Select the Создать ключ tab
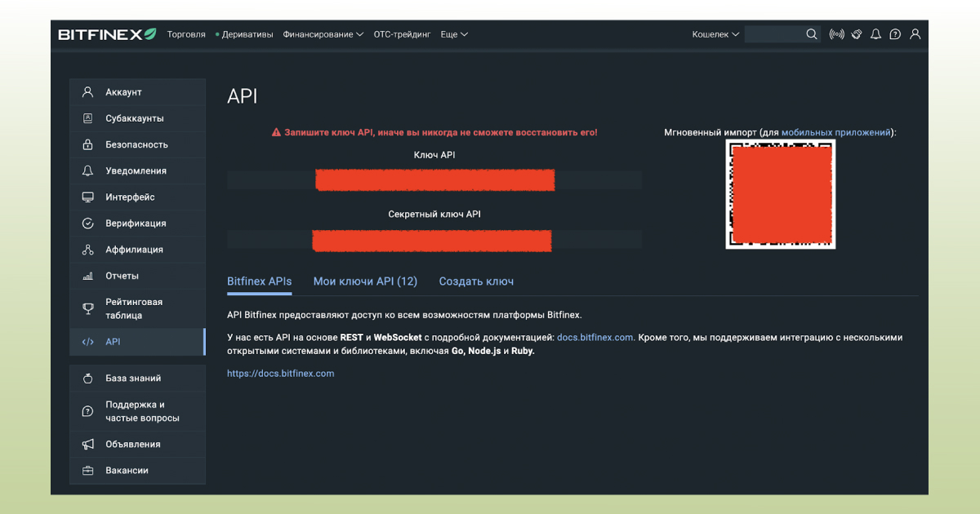This screenshot has width=980, height=514. point(475,281)
